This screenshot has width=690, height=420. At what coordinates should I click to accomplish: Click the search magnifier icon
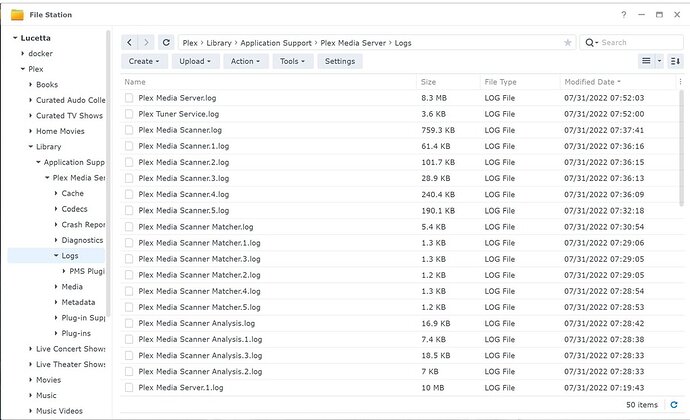[589, 43]
